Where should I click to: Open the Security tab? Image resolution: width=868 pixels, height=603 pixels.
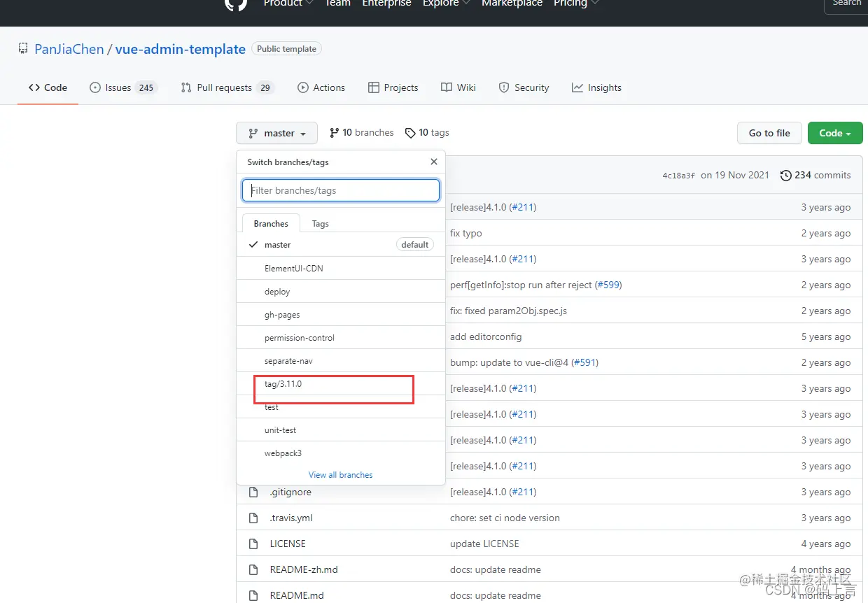coord(524,87)
